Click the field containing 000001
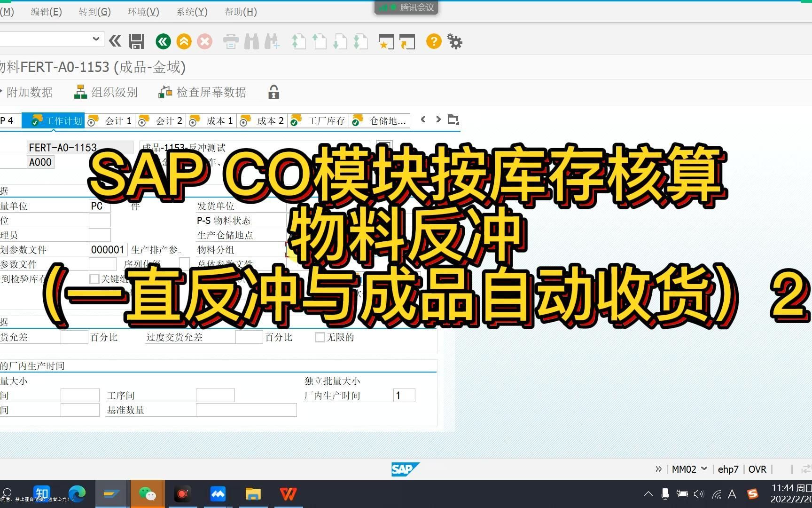 point(108,250)
